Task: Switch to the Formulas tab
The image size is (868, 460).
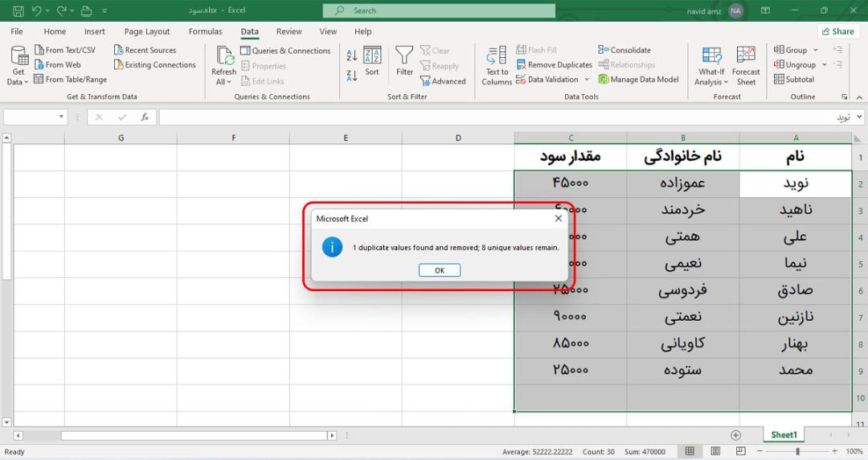Action: click(x=206, y=31)
